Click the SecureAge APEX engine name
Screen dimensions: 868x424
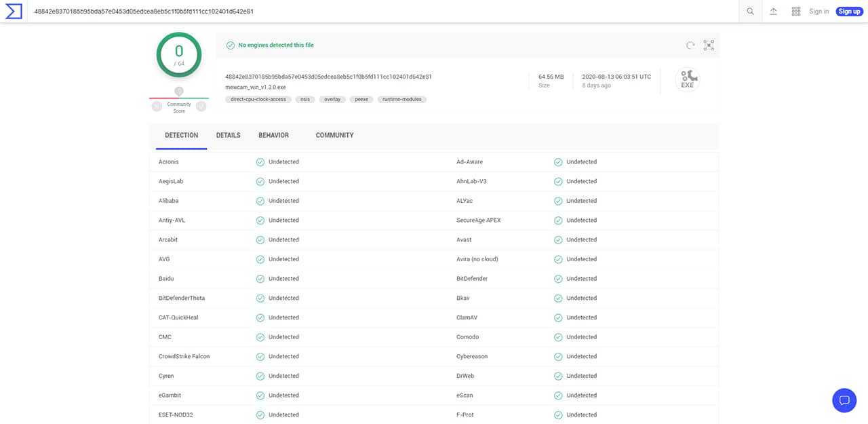click(479, 220)
